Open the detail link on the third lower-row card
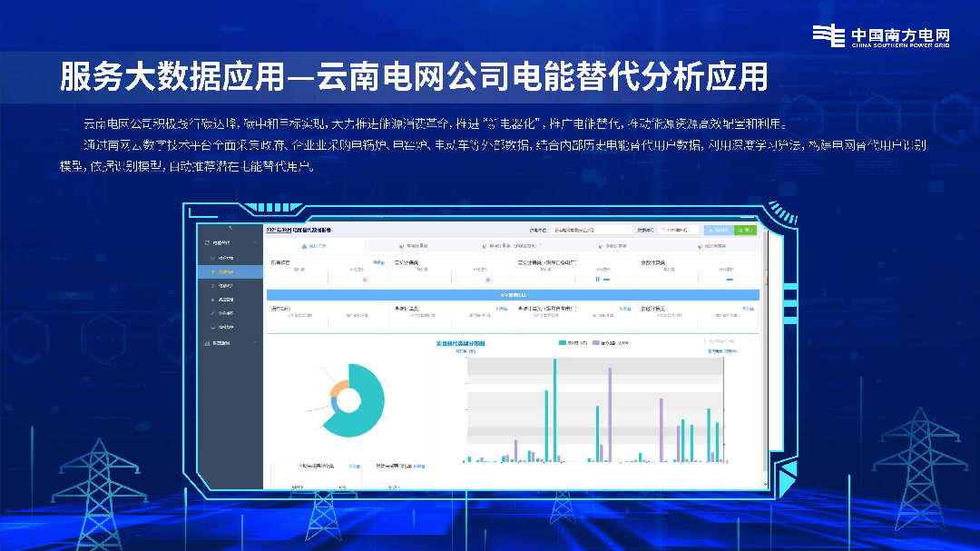Image resolution: width=980 pixels, height=551 pixels. [625, 309]
